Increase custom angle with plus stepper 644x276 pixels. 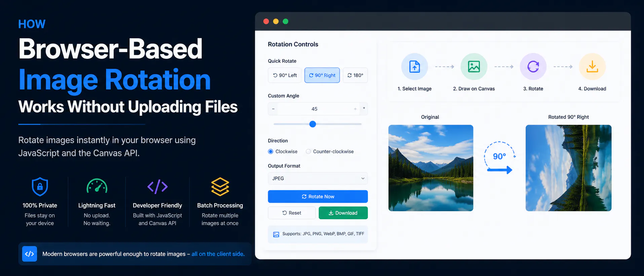coord(355,109)
